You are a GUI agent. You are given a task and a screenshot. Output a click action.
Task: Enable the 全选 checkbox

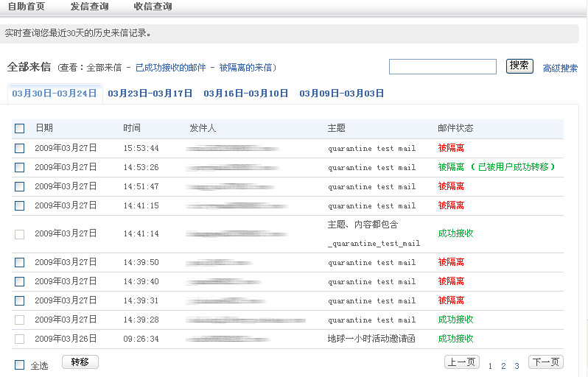tap(20, 365)
